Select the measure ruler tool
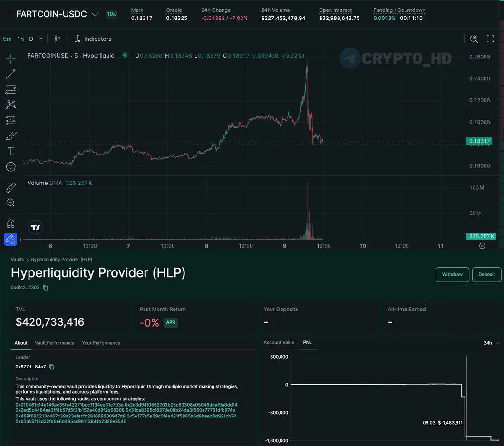The height and width of the screenshot is (446, 504). click(x=10, y=187)
